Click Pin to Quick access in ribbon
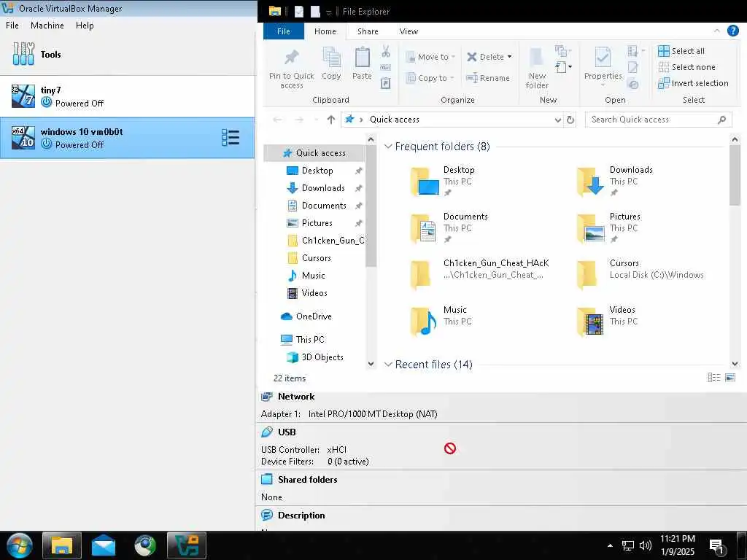This screenshot has width=747, height=560. [292, 68]
